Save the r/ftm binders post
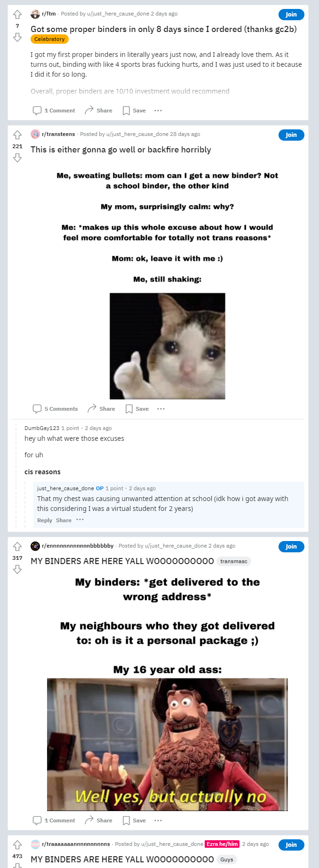 [134, 111]
